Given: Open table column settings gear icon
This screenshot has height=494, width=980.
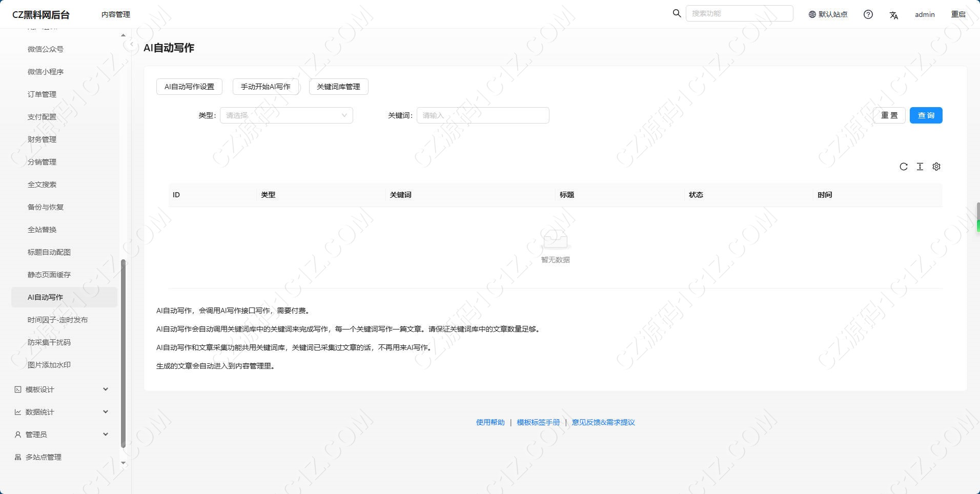Looking at the screenshot, I should (936, 167).
